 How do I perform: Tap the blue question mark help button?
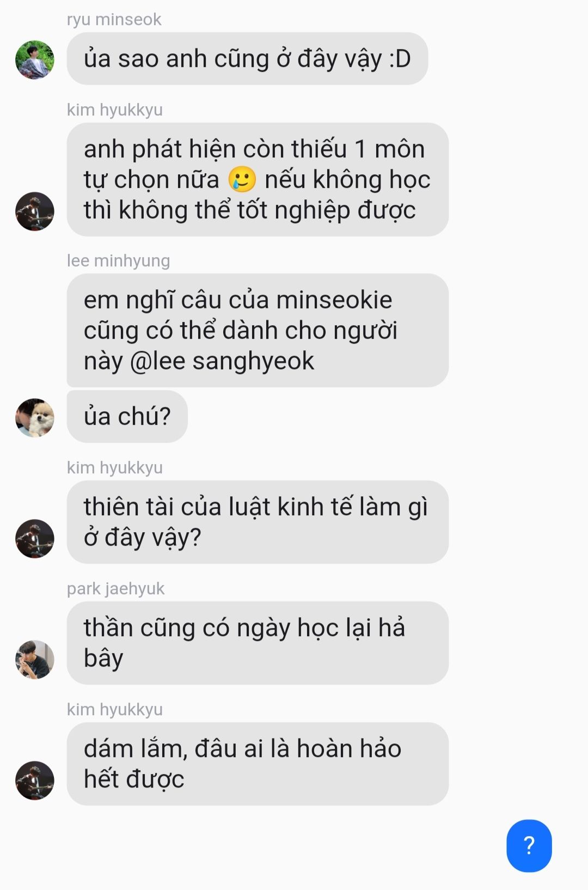[529, 845]
